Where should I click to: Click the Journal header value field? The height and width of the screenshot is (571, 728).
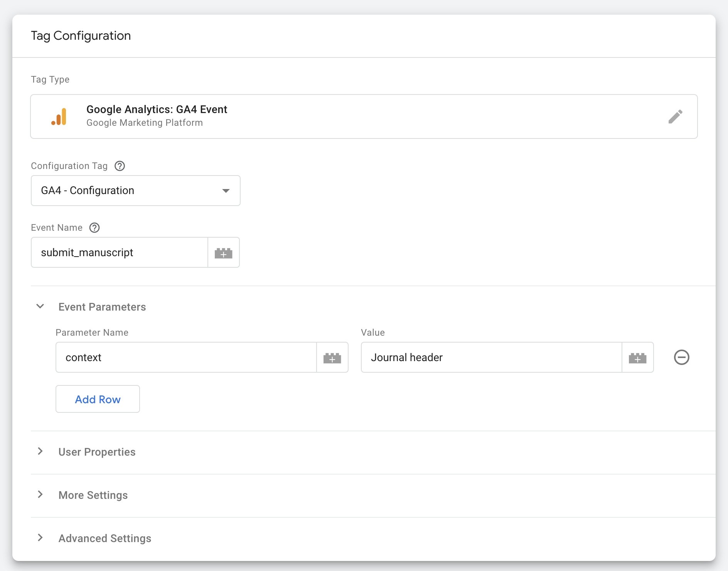491,358
